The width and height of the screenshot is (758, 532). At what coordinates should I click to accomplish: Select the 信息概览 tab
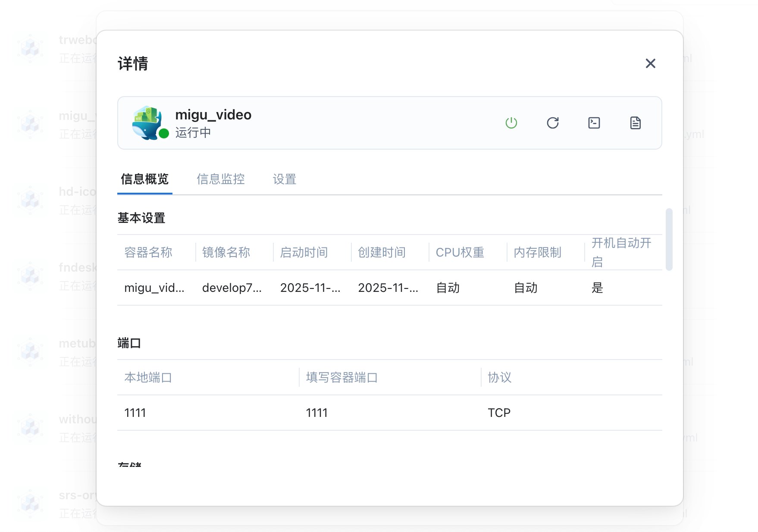point(144,179)
